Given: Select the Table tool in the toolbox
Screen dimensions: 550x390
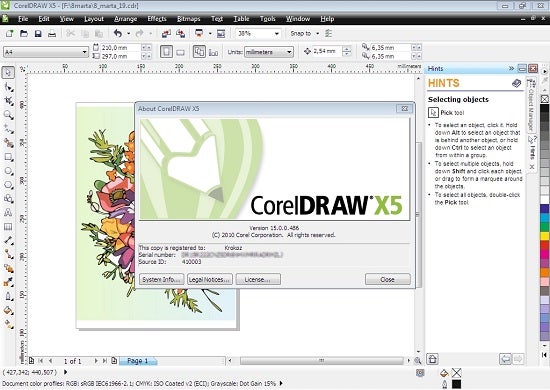Looking at the screenshot, I should click(x=8, y=227).
